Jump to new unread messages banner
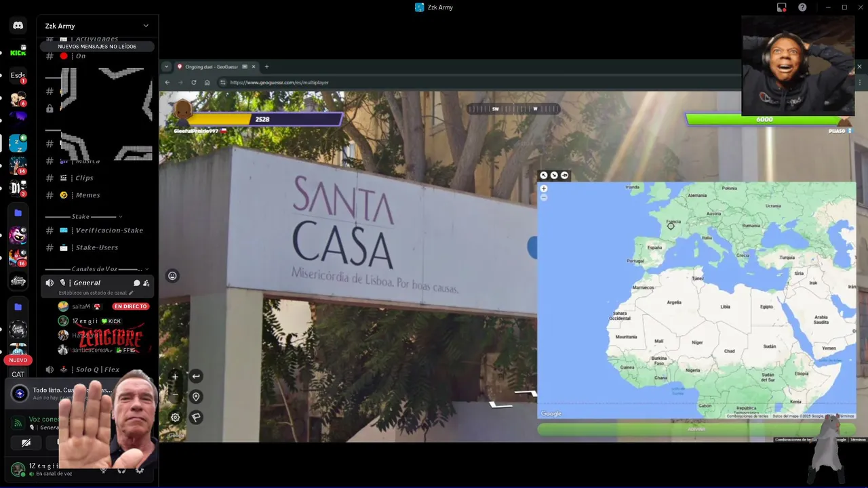 [97, 47]
